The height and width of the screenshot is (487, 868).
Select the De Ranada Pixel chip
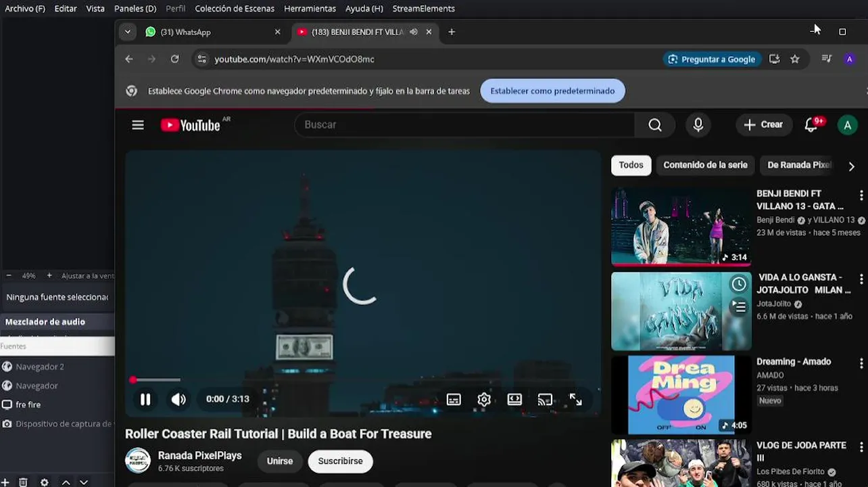click(799, 165)
